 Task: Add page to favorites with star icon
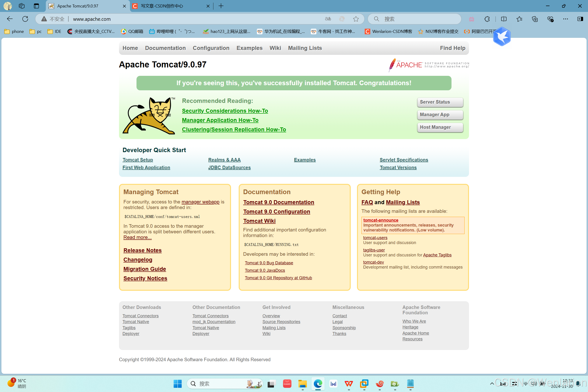point(356,19)
